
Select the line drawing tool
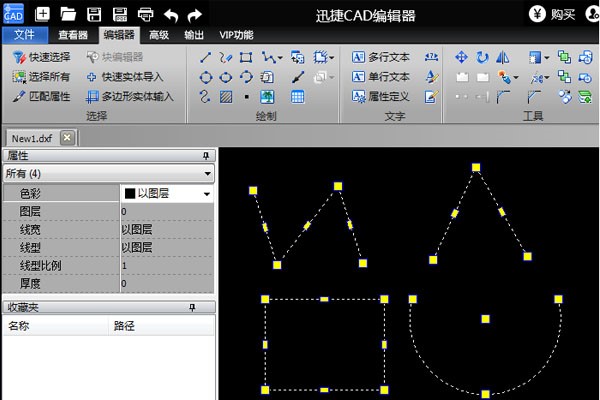pyautogui.click(x=205, y=57)
